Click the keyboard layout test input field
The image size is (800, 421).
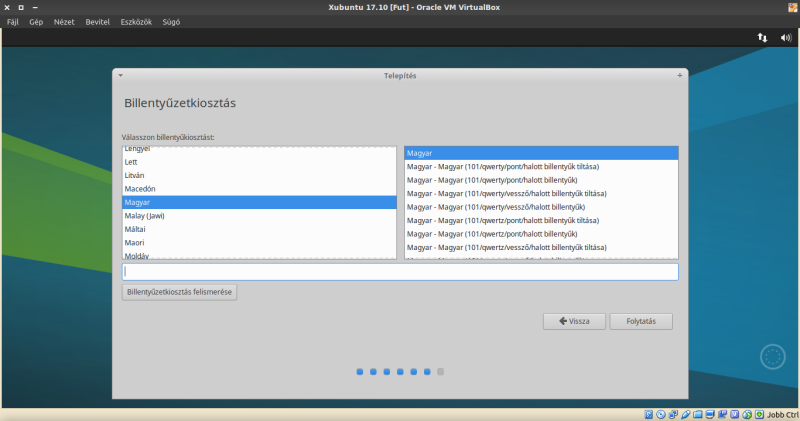click(400, 272)
